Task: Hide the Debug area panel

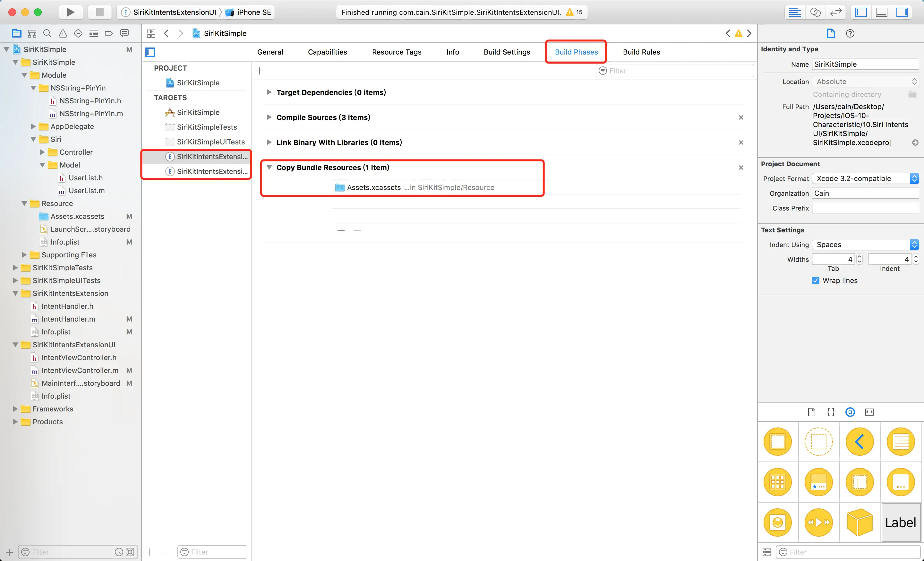Action: pyautogui.click(x=881, y=12)
